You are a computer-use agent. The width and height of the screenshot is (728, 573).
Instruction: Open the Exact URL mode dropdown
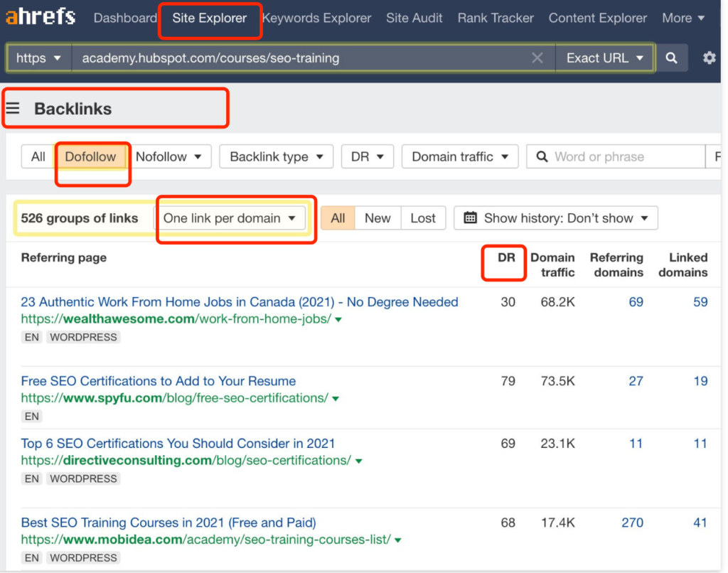(x=604, y=58)
